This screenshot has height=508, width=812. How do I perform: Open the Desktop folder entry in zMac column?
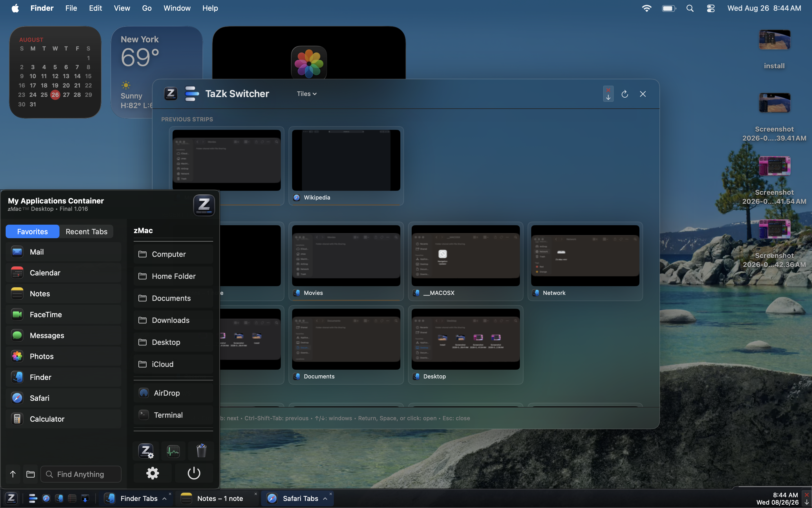173,342
